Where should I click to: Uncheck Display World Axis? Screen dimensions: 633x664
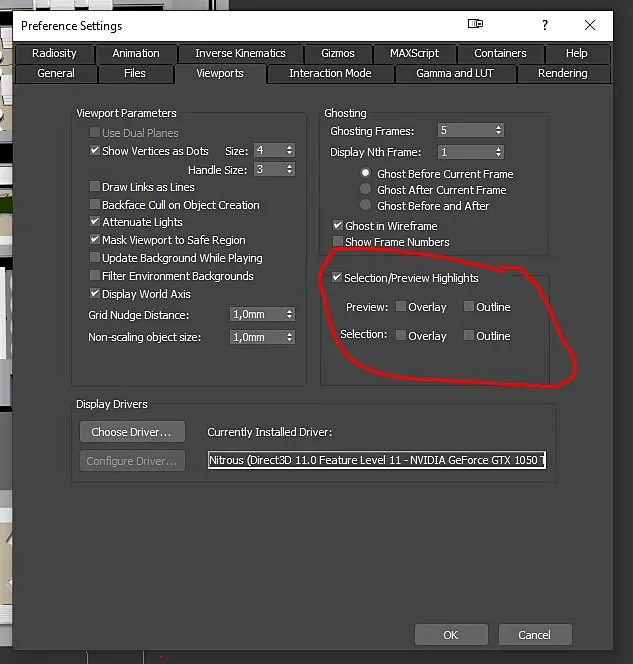click(x=95, y=293)
